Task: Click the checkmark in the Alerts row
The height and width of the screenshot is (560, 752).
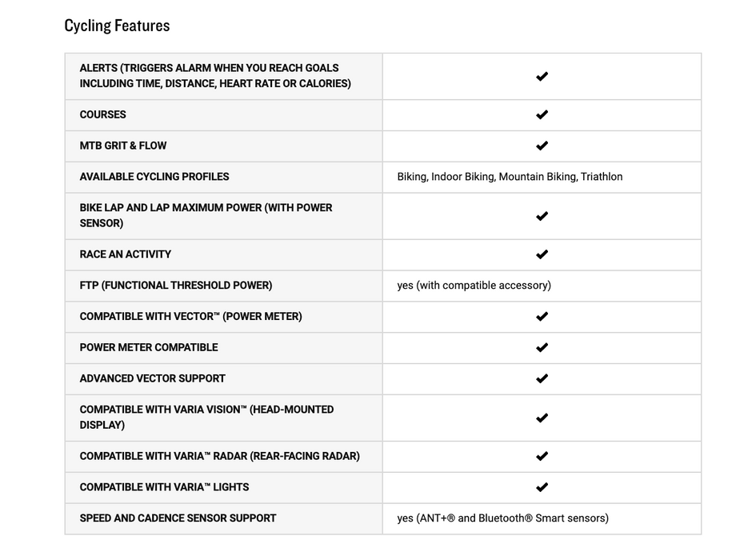Action: pos(542,77)
